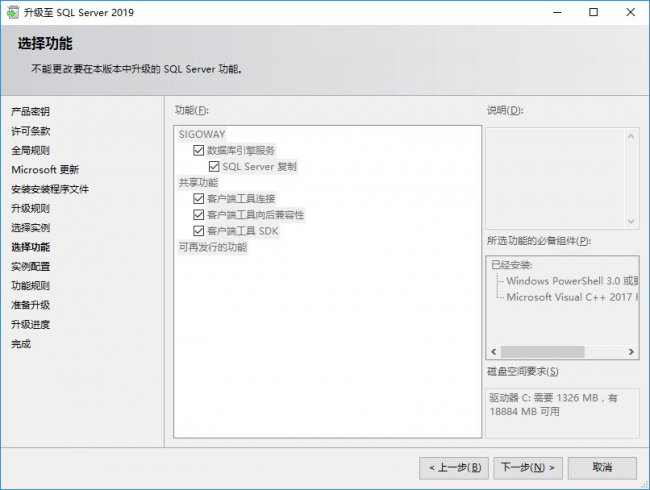Go to 选择实例 step in sidebar
Viewport: 650px width, 490px height.
[x=30, y=228]
